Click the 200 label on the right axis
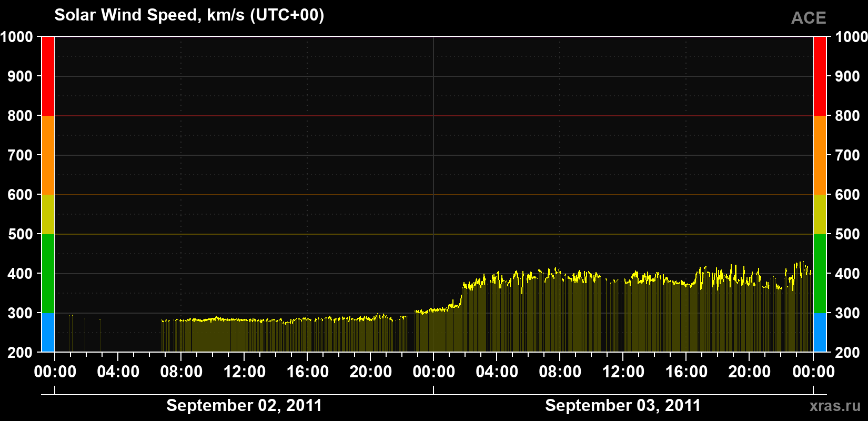The height and width of the screenshot is (421, 868). tap(847, 353)
